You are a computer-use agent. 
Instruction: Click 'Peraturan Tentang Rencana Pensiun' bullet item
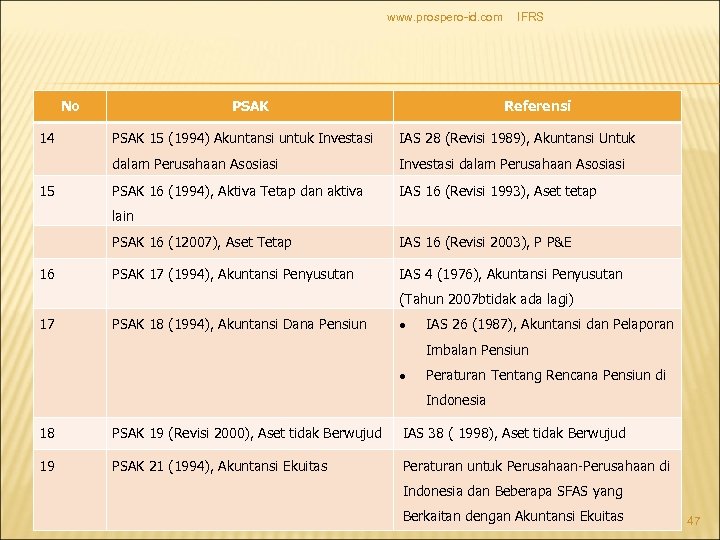546,388
